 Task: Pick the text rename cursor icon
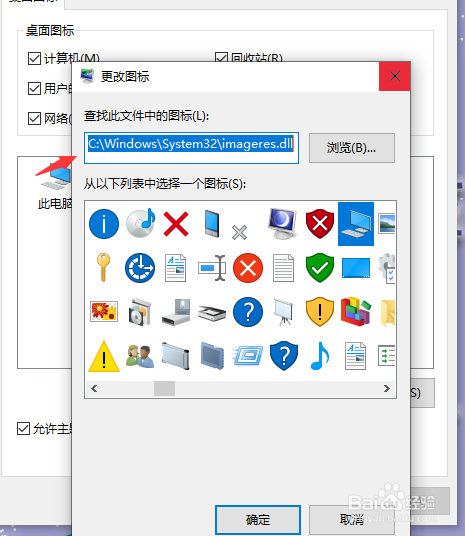pyautogui.click(x=212, y=268)
